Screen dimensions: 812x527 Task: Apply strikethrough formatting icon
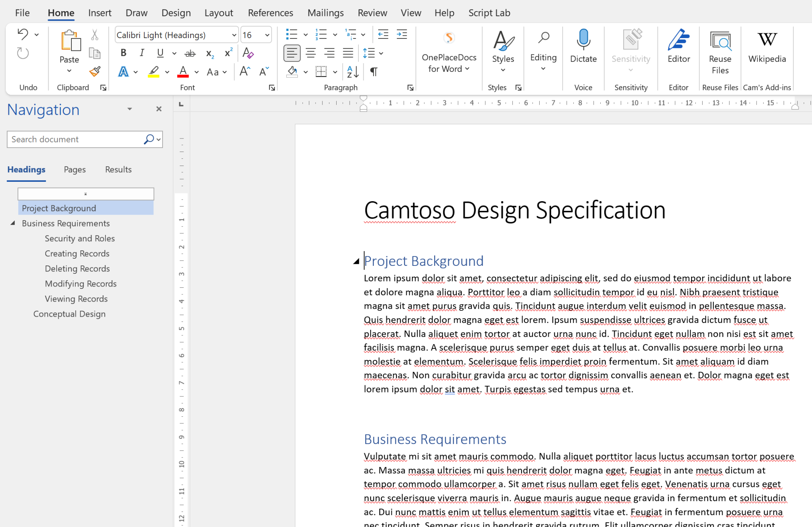click(x=190, y=53)
